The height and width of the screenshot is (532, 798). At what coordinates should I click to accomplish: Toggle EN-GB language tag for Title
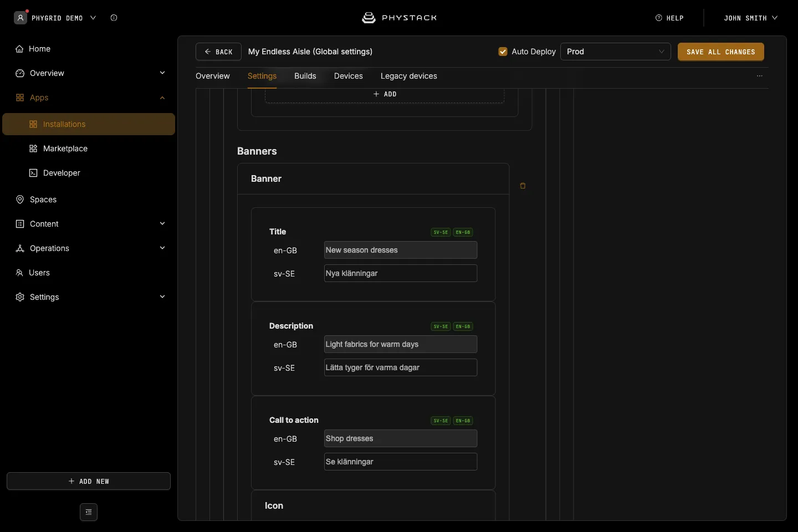point(463,232)
